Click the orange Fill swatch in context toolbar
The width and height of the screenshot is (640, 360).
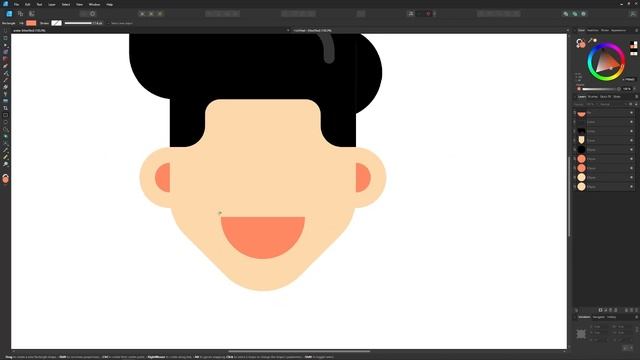pos(31,23)
